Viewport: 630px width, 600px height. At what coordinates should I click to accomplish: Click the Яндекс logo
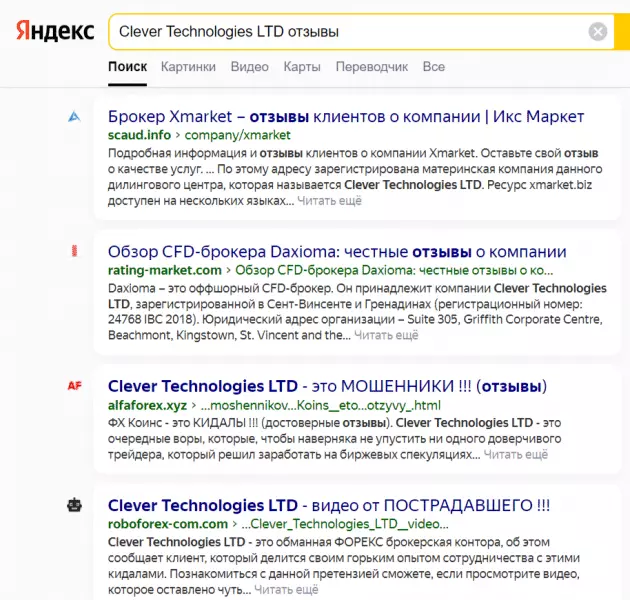tap(55, 31)
